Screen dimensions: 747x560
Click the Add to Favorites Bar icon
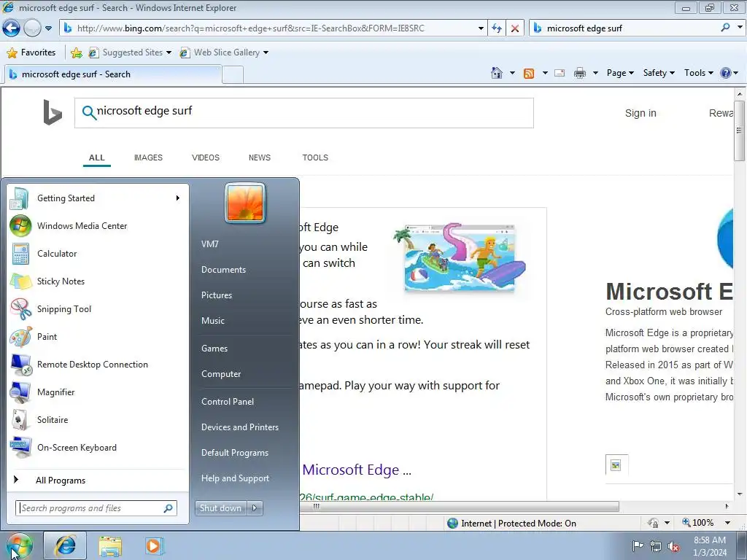click(x=76, y=52)
